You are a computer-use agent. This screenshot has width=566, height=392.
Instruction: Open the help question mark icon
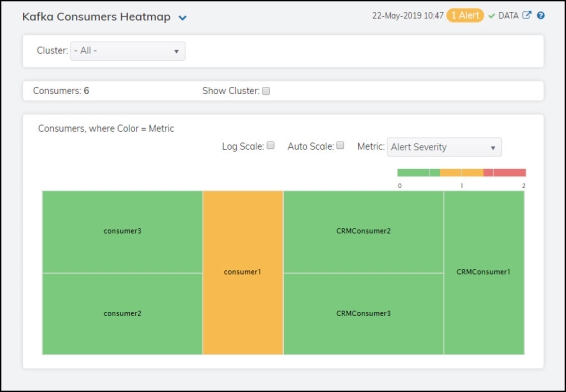(540, 16)
